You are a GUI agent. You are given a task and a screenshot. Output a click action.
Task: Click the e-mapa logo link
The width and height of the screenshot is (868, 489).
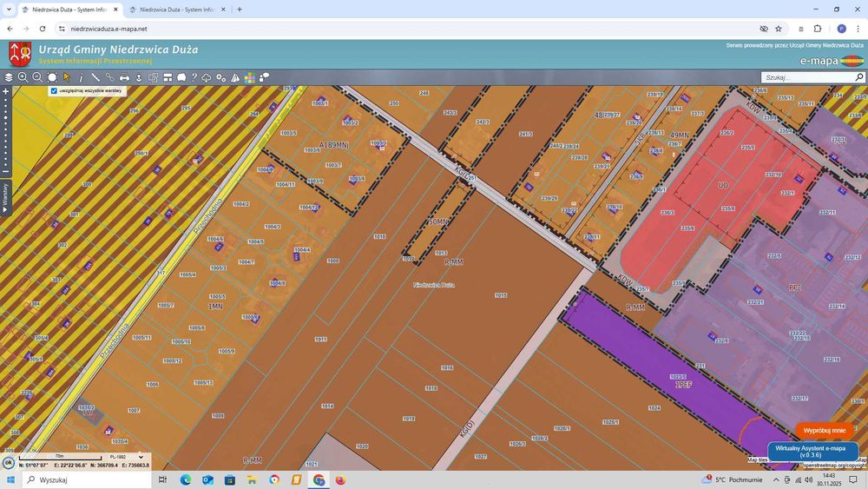(832, 61)
